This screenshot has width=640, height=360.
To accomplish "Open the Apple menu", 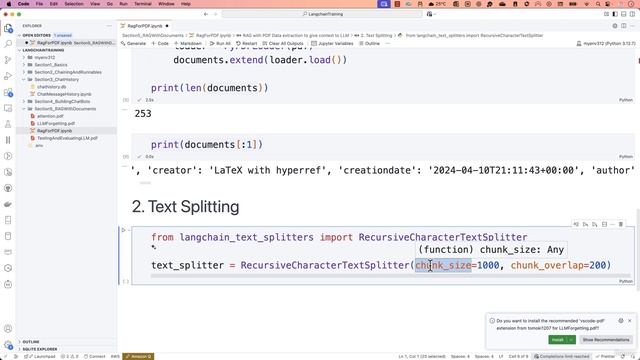I will click(x=8, y=4).
